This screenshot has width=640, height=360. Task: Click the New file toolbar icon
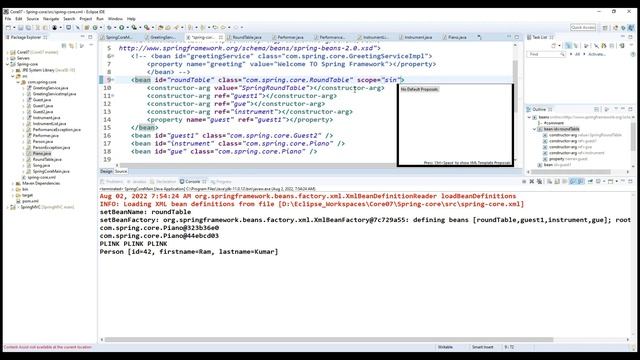point(8,28)
